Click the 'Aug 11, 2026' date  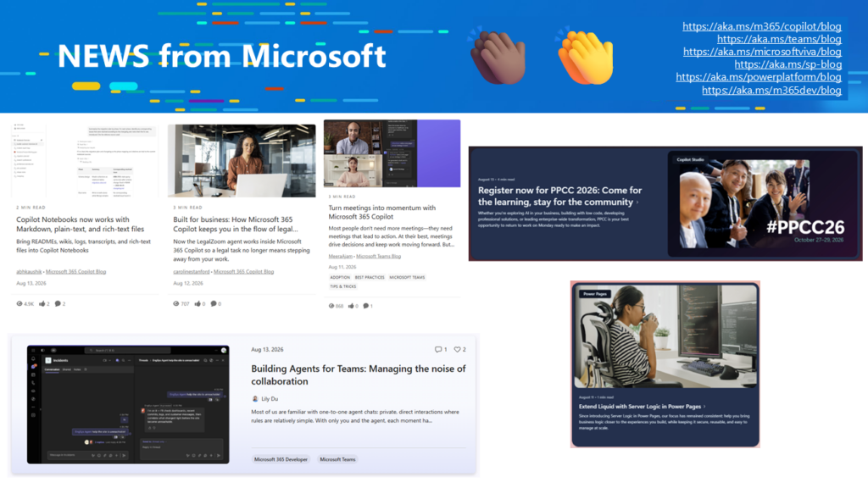coord(342,267)
